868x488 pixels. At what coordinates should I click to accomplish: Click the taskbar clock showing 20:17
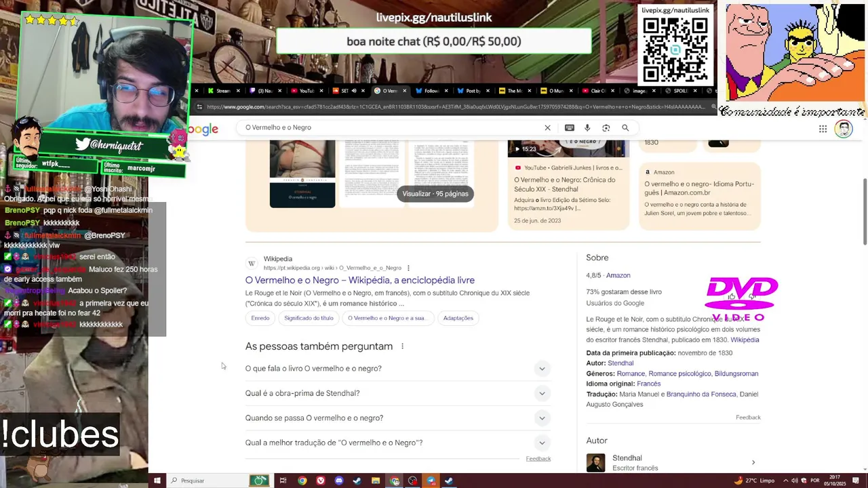(x=835, y=481)
